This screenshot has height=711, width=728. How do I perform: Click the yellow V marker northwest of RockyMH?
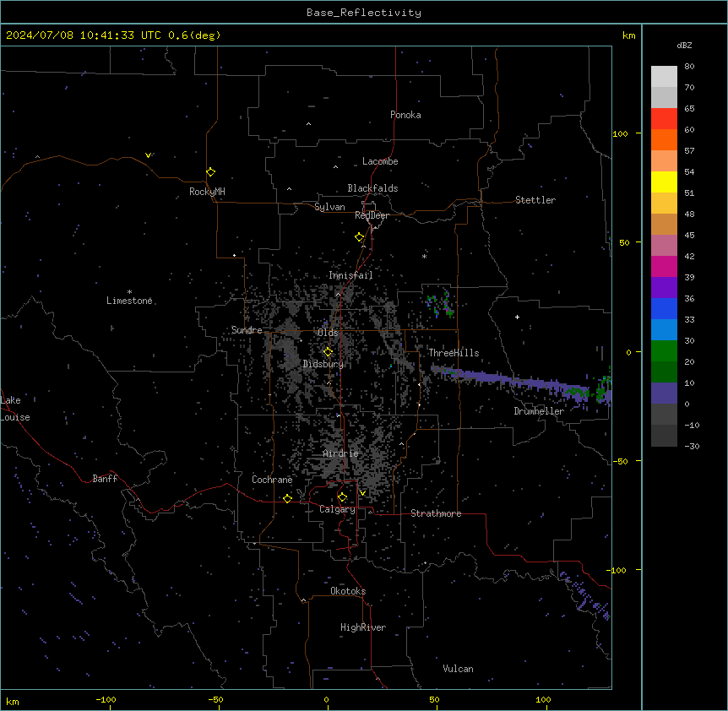tap(148, 155)
